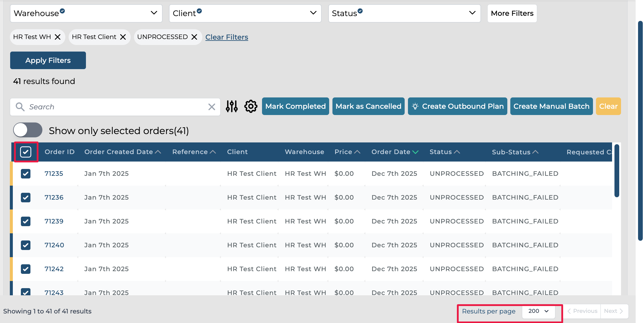Open the column filter sliders icon
The width and height of the screenshot is (644, 323).
pos(232,106)
